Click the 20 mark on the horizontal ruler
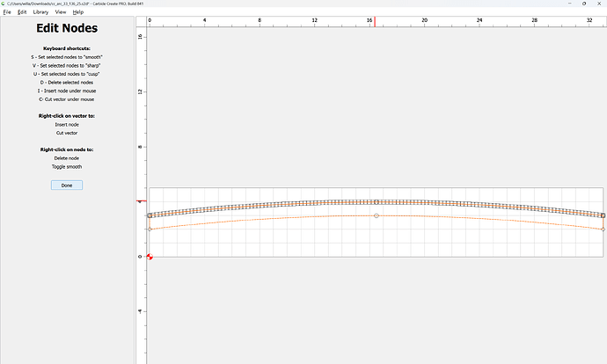This screenshot has width=607, height=364. (425, 19)
